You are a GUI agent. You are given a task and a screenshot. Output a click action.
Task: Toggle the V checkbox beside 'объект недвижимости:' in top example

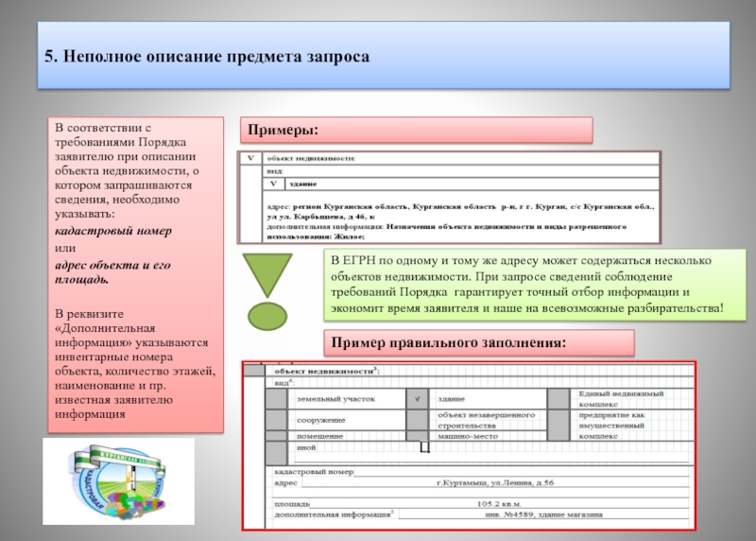[250, 158]
